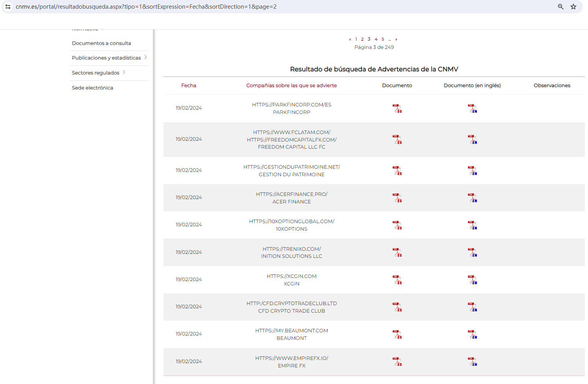Open Spanish PDF for BEAUMONT warning
The height and width of the screenshot is (384, 588).
point(397,334)
